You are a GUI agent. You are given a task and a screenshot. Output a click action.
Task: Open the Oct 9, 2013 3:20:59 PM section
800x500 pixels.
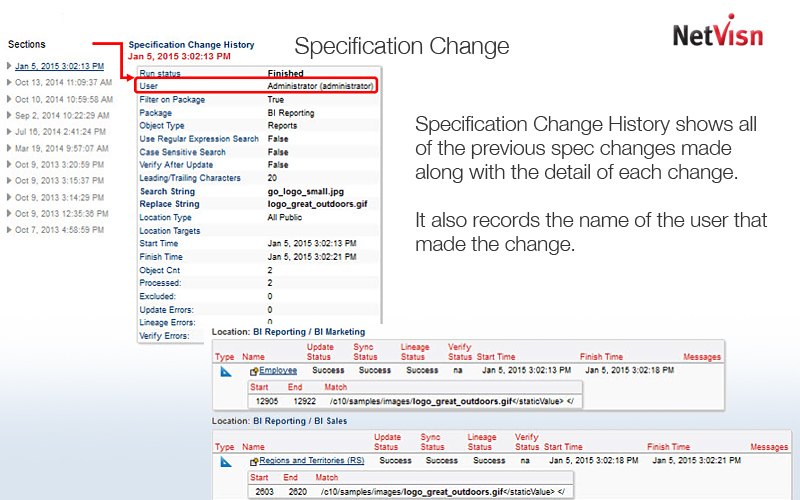pos(59,164)
